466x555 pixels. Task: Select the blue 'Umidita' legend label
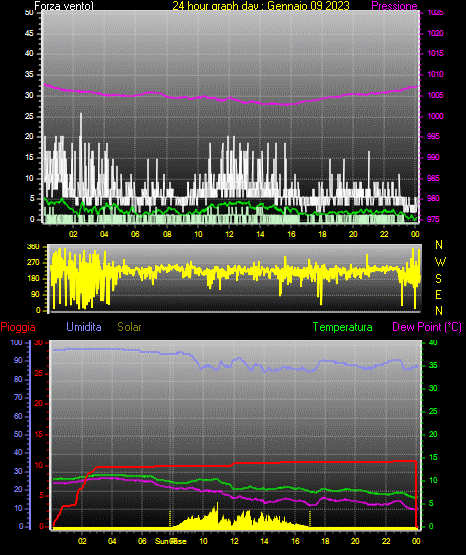coord(84,327)
